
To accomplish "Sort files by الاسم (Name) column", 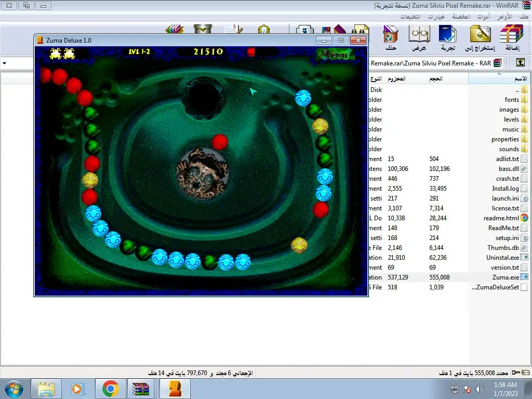I will [x=499, y=79].
